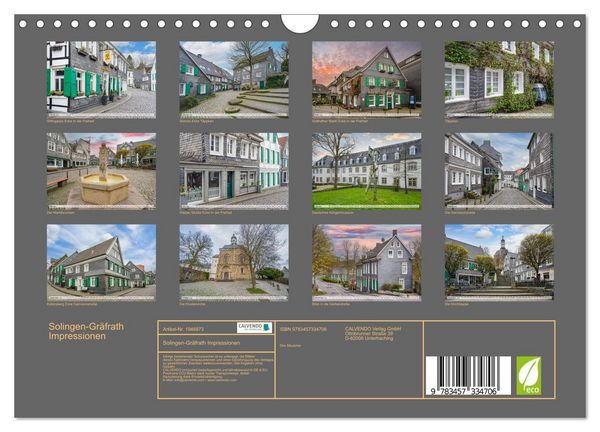Open the shop front with display windows thumbnail

tap(234, 171)
